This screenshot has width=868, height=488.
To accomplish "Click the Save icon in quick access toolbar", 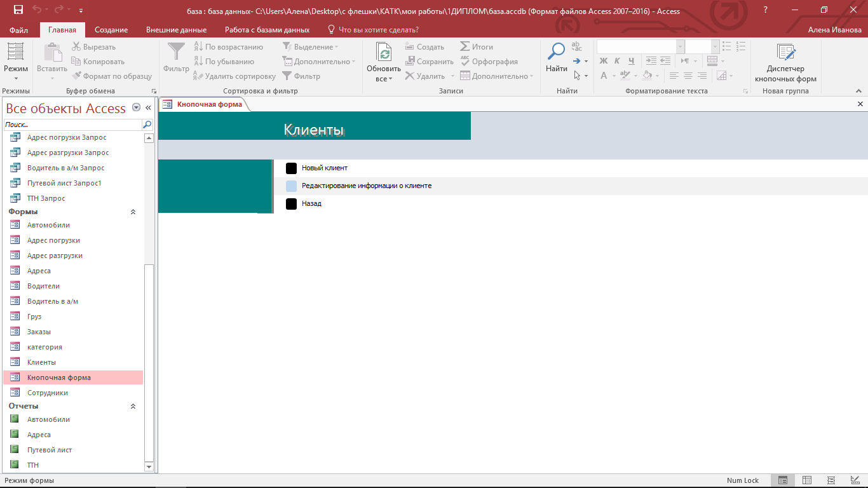I will coord(18,10).
